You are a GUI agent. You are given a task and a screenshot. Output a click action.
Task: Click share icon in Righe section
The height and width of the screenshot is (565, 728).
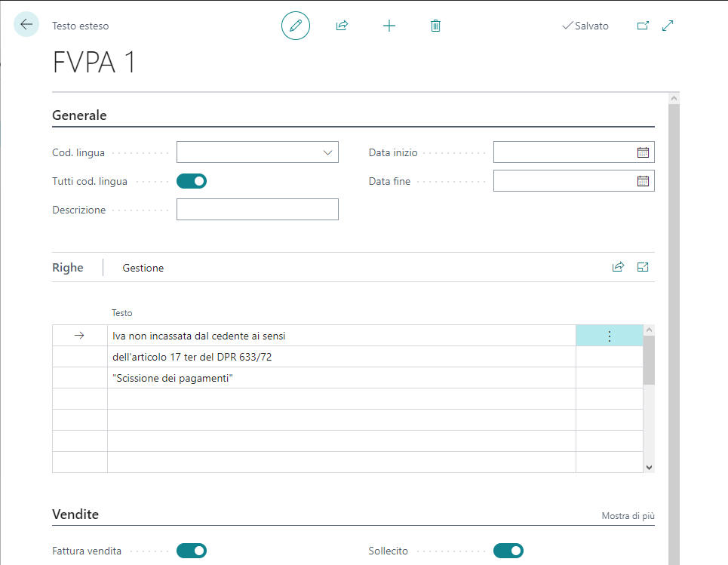click(618, 267)
